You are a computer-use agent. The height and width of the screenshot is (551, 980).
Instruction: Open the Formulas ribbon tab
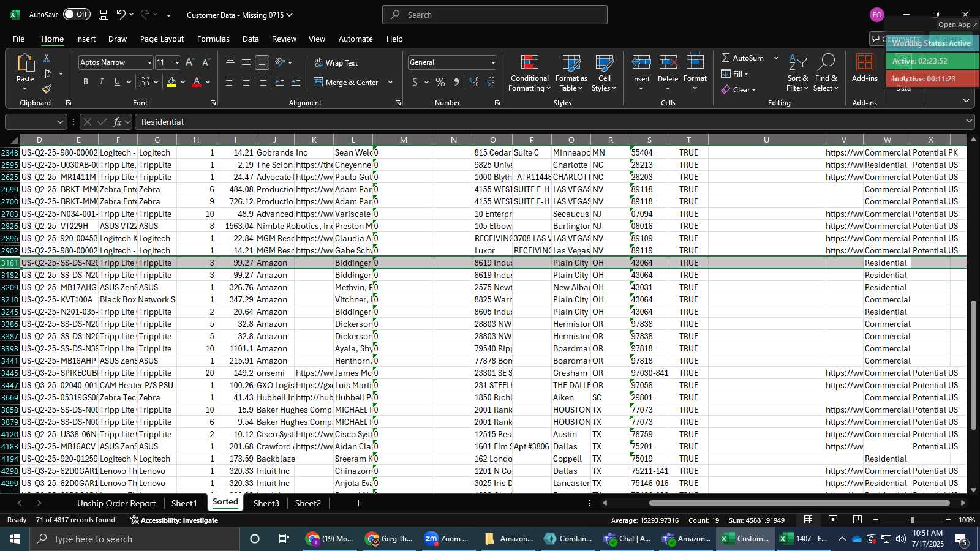(x=213, y=39)
